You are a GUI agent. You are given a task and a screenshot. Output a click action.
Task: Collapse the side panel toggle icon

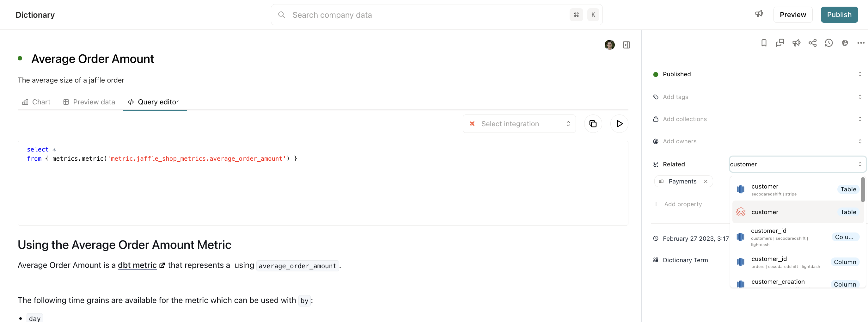pyautogui.click(x=626, y=45)
